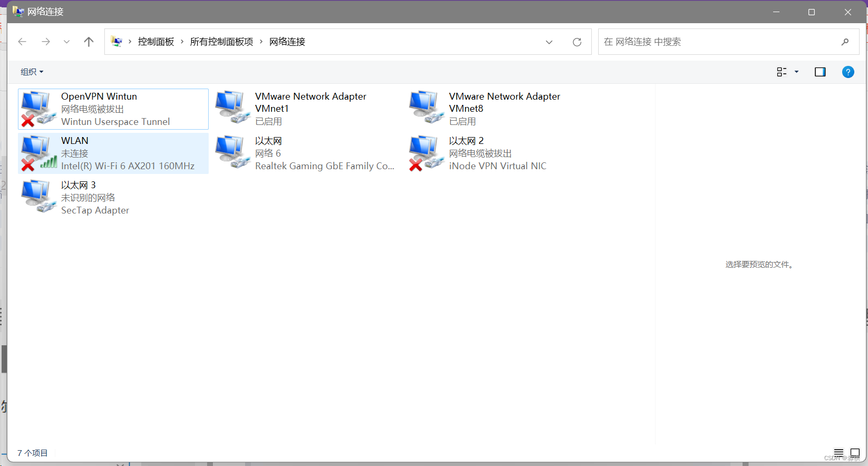Select the WLAN adapter icon
Screen dimensions: 868x466
point(38,153)
